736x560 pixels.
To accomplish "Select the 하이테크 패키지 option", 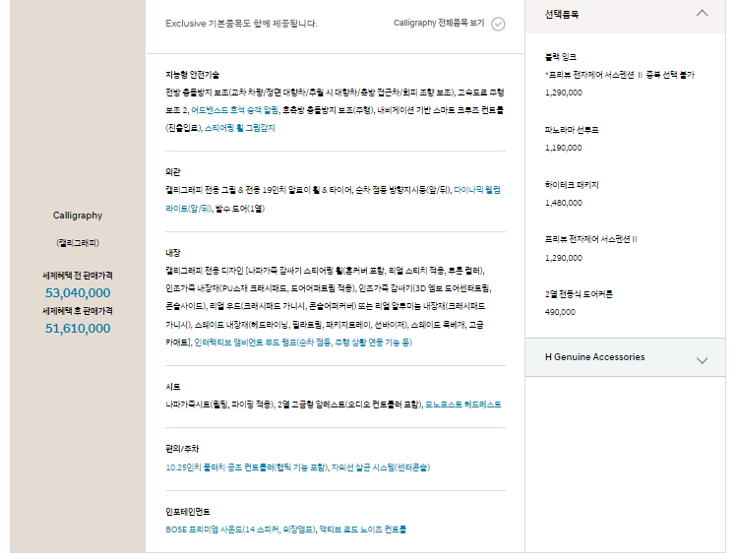I will click(572, 185).
